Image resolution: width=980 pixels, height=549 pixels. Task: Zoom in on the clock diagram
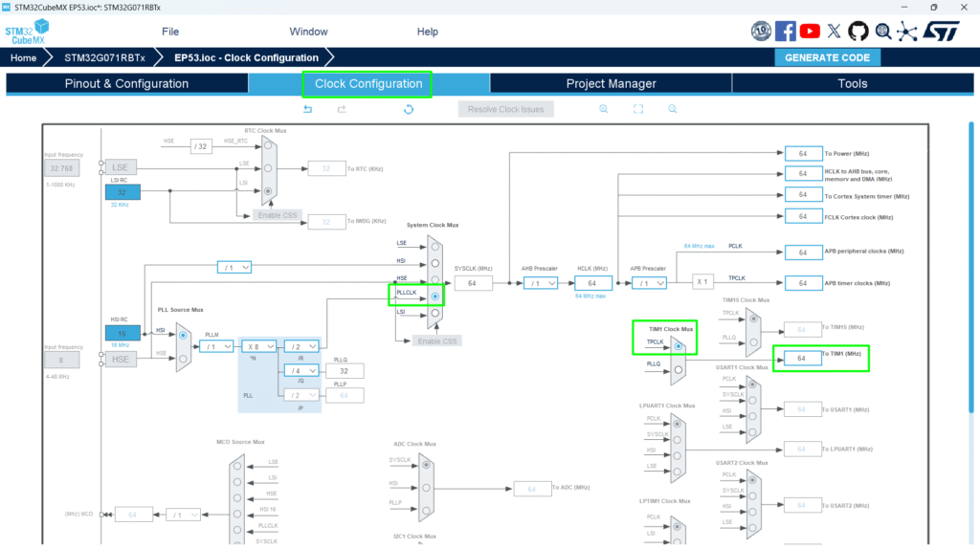pyautogui.click(x=604, y=109)
